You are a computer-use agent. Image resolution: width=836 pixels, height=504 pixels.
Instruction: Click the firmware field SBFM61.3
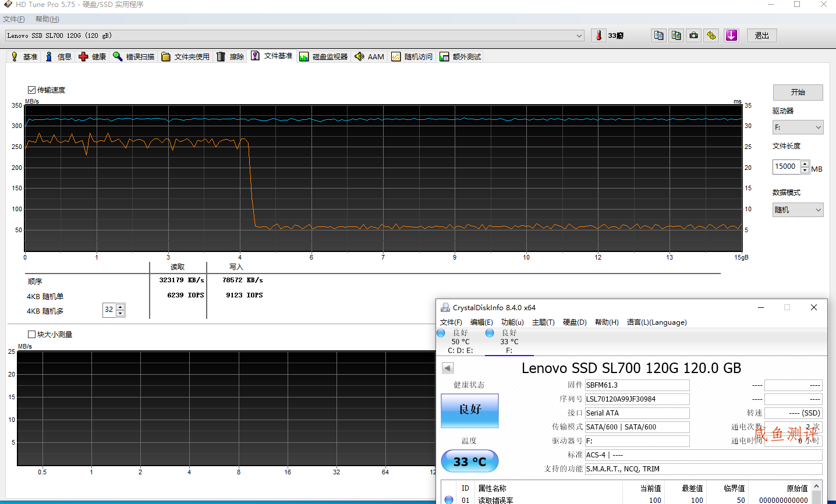(x=637, y=385)
